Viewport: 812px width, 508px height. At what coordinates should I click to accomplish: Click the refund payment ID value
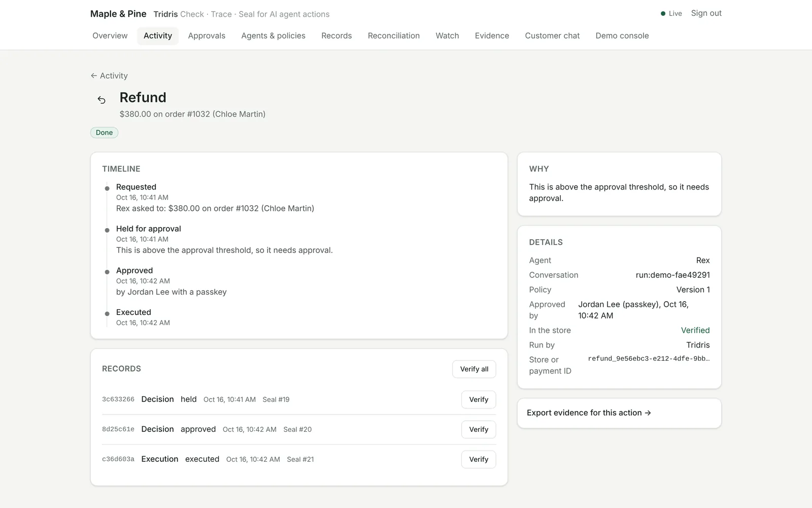pos(649,359)
